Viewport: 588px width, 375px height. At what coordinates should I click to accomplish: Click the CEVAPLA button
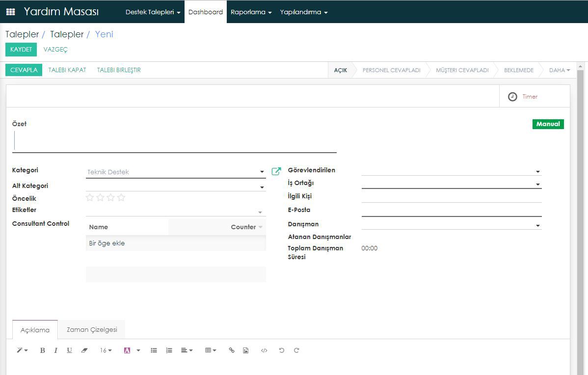(x=24, y=70)
